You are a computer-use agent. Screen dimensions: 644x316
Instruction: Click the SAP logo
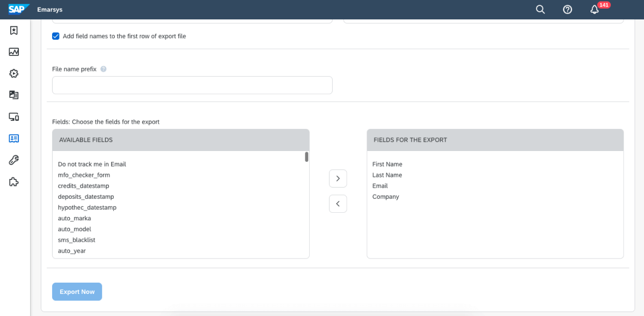point(19,9)
